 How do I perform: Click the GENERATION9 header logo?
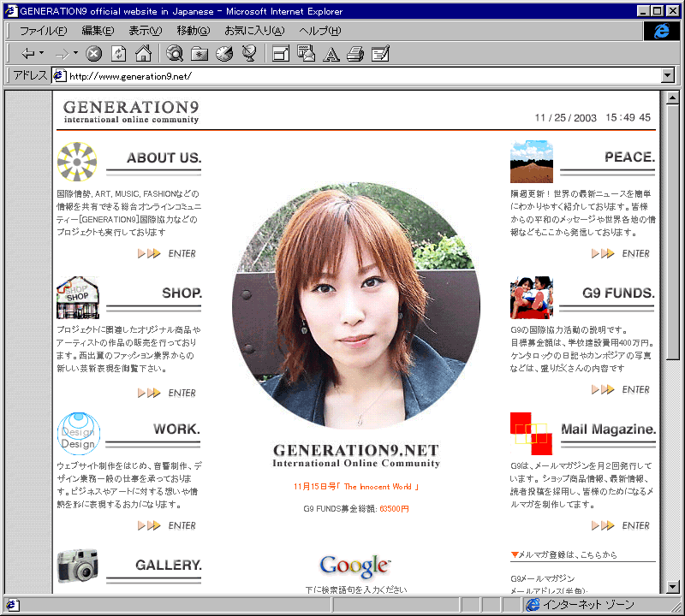coord(131,112)
